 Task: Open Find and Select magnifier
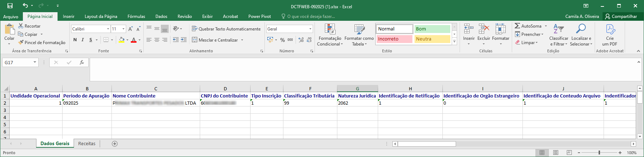581,29
